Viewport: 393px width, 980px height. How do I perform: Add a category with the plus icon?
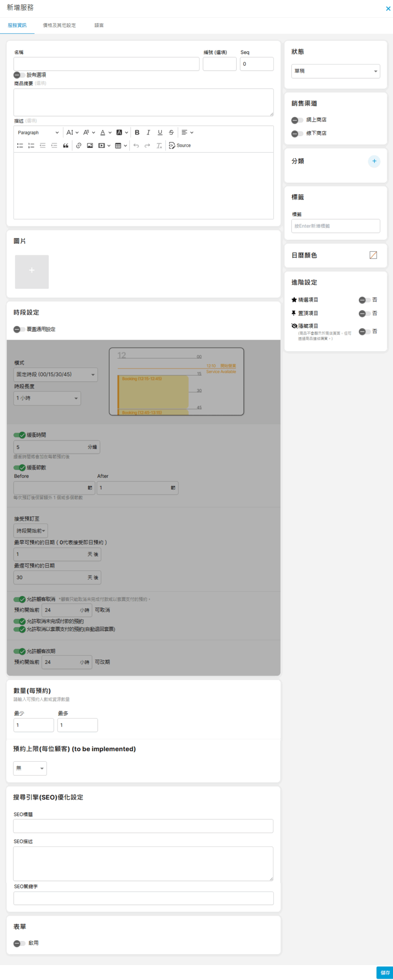click(374, 161)
